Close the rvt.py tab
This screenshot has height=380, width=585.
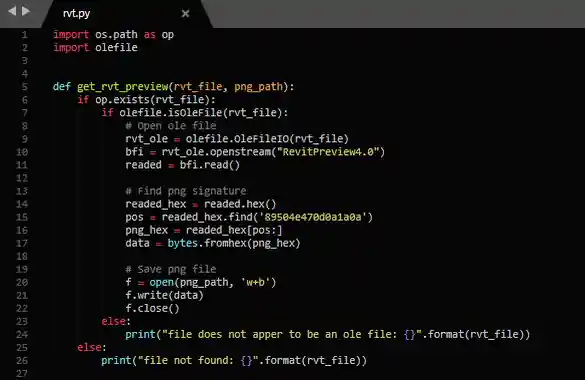click(185, 14)
